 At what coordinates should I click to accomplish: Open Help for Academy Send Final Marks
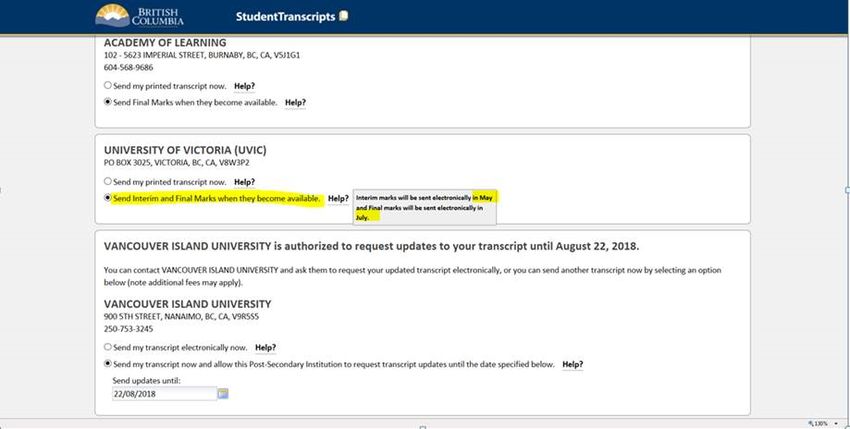[x=295, y=103]
